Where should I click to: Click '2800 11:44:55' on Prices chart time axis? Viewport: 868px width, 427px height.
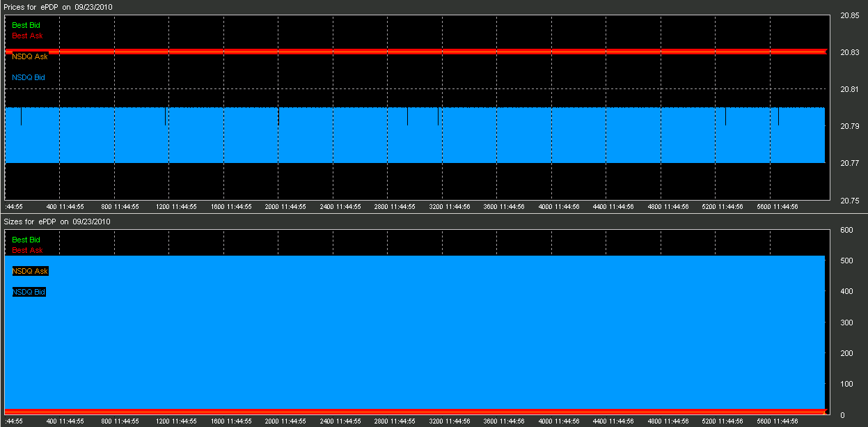click(x=395, y=207)
